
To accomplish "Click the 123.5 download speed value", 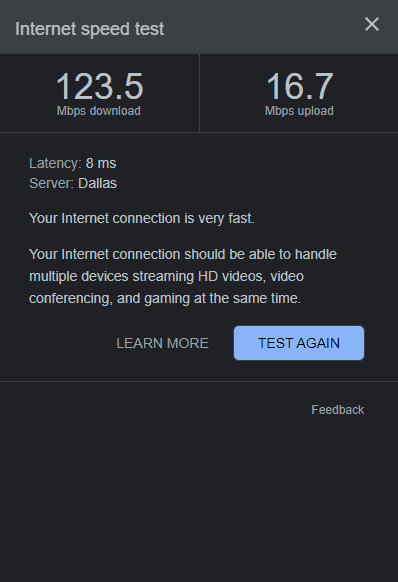I will point(100,86).
